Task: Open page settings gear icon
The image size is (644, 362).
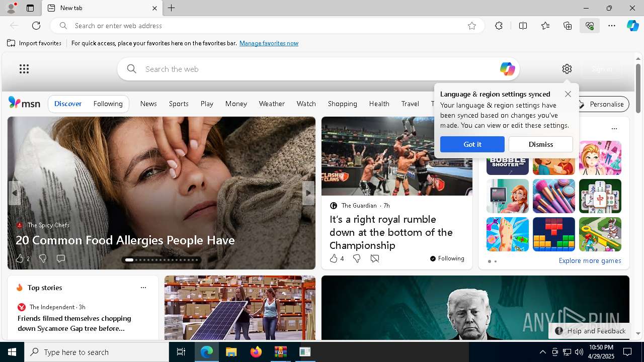Action: pos(567,69)
